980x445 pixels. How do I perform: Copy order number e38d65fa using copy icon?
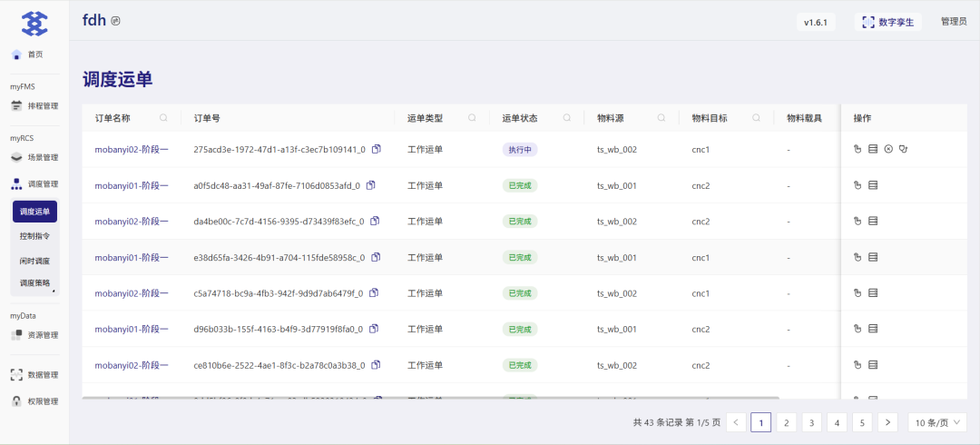tap(375, 257)
